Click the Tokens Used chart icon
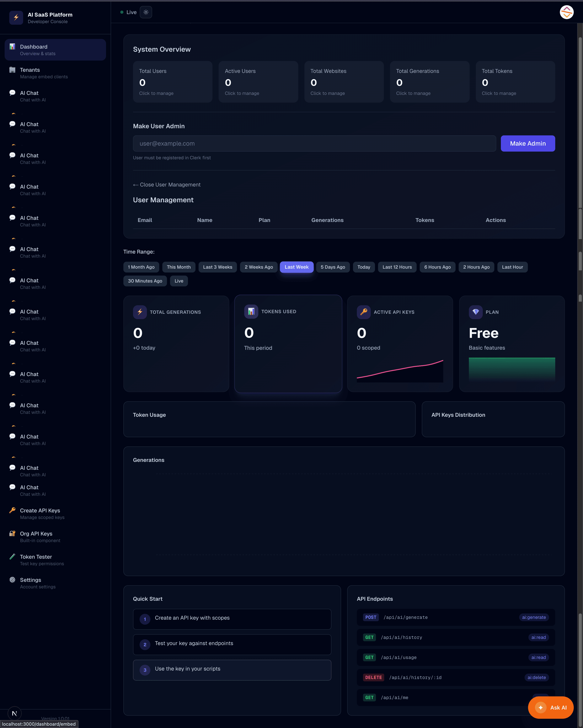This screenshot has height=728, width=583. coord(251,311)
